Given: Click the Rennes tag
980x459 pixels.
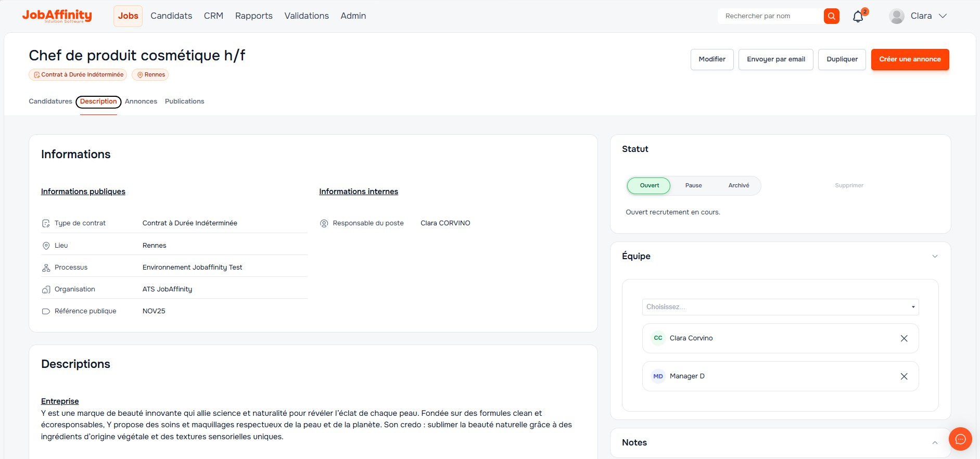Looking at the screenshot, I should point(150,75).
